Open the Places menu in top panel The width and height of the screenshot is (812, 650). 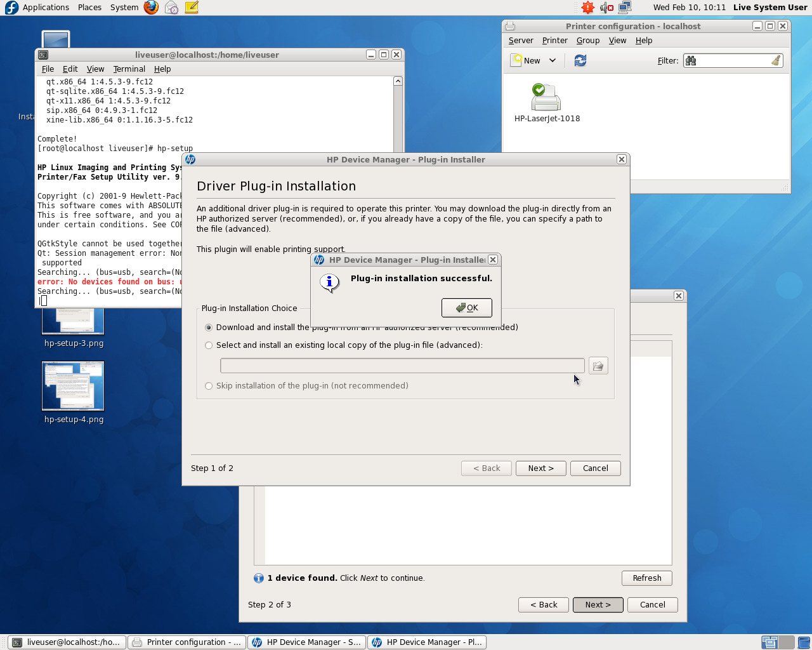click(89, 8)
